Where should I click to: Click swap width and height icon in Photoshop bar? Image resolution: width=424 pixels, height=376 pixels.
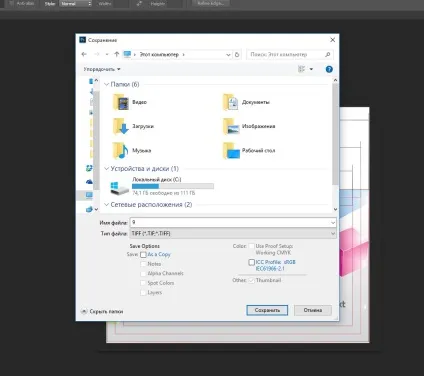(139, 4)
